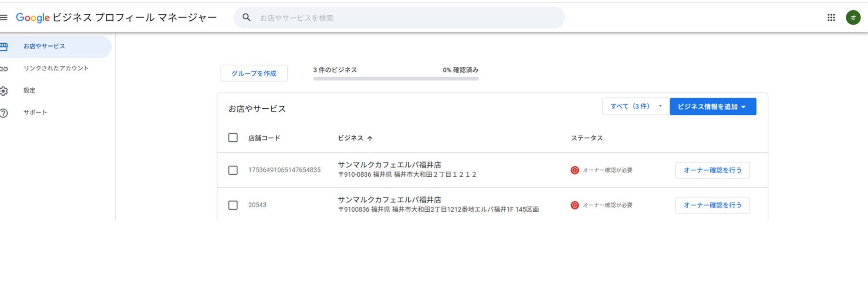The width and height of the screenshot is (868, 306).
Task: Click オーナー確認が必要 status in first row
Action: (x=607, y=170)
